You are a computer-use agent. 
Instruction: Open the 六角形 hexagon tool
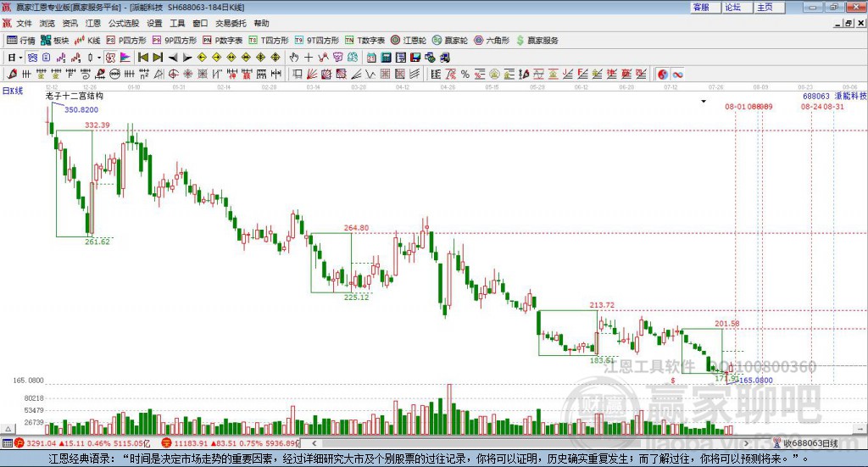[x=492, y=41]
